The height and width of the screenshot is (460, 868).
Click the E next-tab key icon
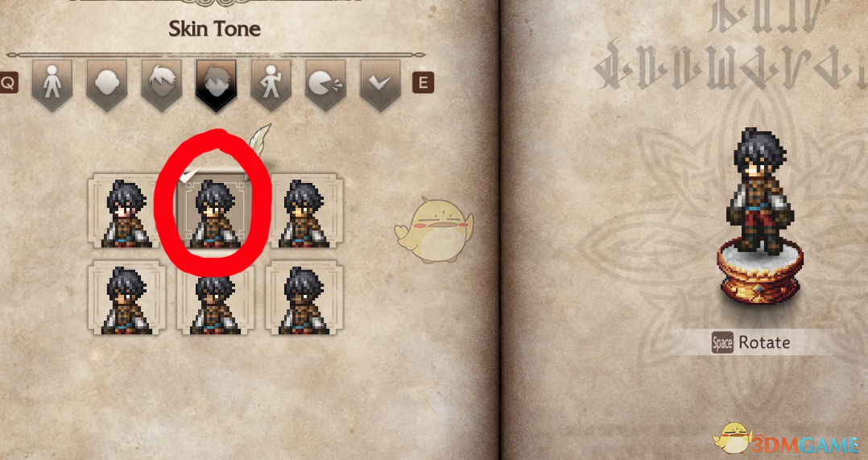click(x=424, y=83)
